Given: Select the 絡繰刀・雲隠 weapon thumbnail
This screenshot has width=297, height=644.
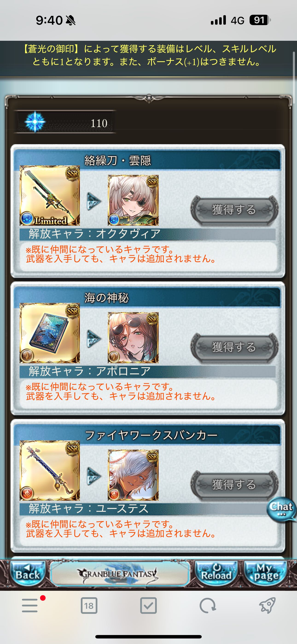Looking at the screenshot, I should (50, 195).
